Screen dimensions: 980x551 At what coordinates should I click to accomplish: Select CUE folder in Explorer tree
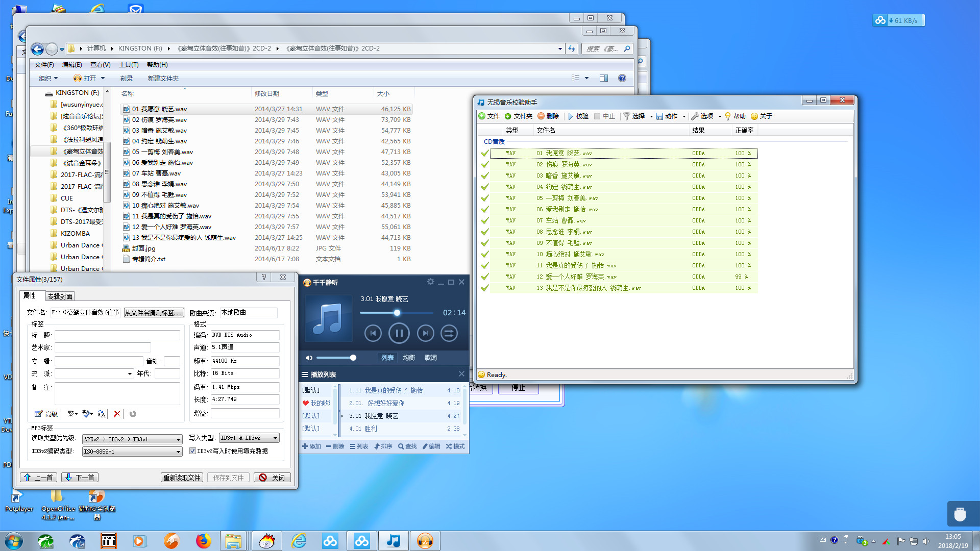coord(66,198)
